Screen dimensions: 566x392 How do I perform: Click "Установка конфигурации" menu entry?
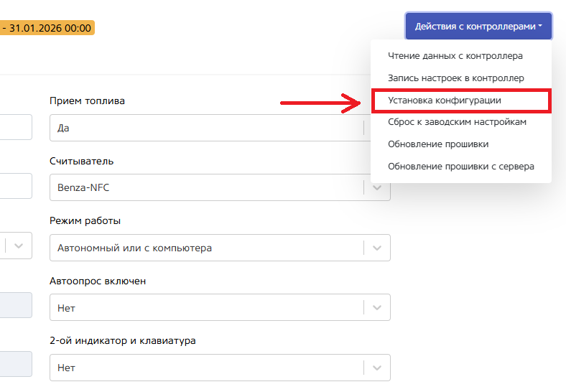tap(444, 100)
